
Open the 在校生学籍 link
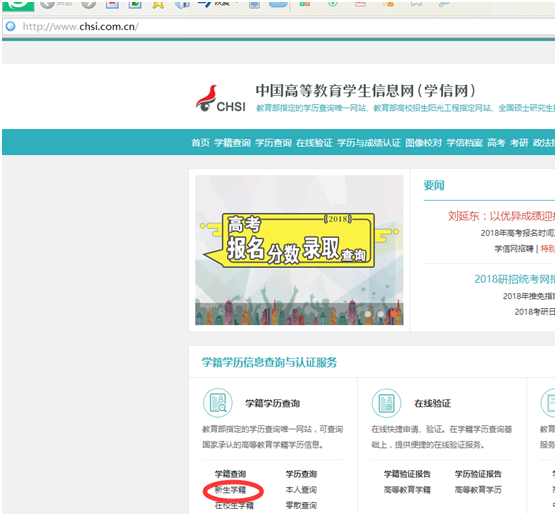(234, 505)
